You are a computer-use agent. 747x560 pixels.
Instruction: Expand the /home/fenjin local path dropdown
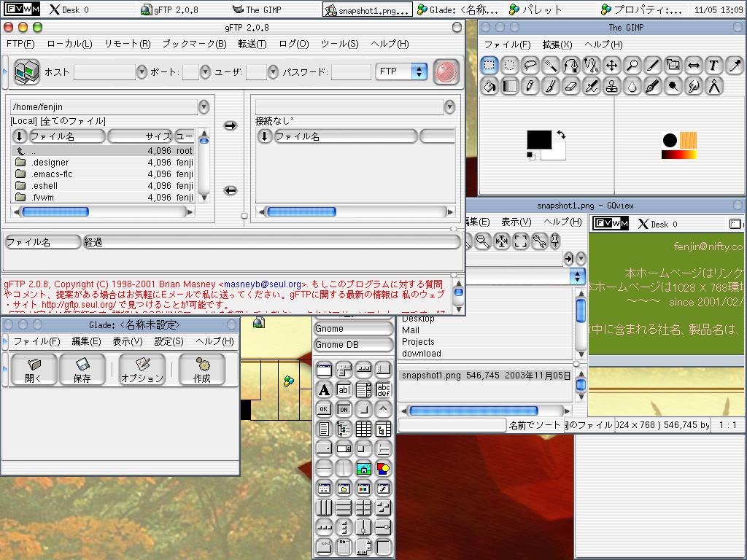(204, 106)
